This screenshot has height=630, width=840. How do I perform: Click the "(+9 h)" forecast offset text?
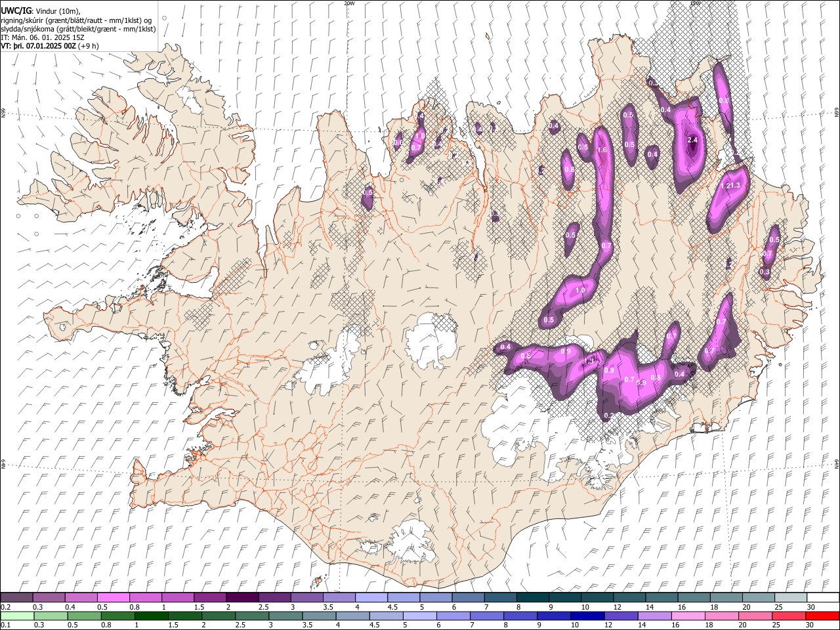tap(89, 46)
